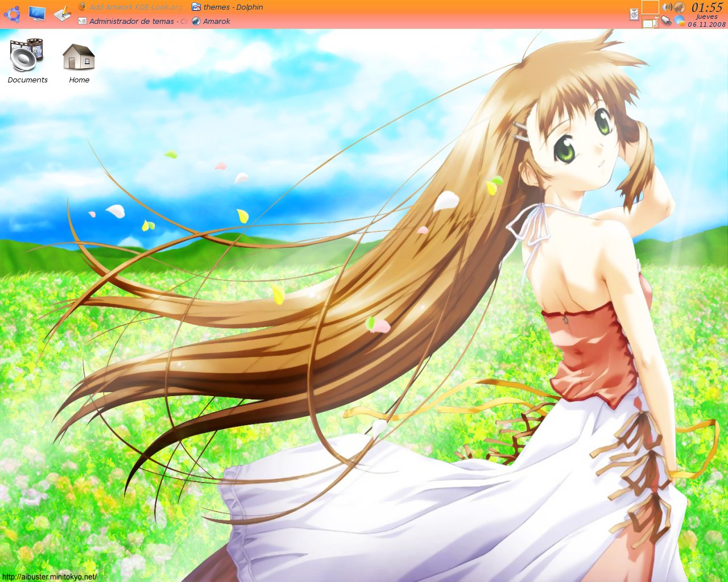Click the blue chat bubble tray icon
728x582 pixels.
pyautogui.click(x=679, y=21)
